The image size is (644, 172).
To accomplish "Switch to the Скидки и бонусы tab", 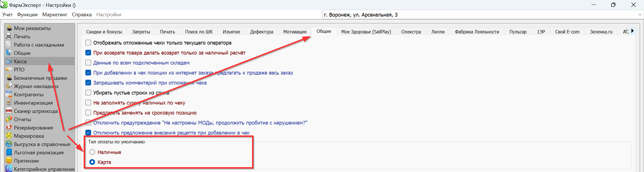I will (x=104, y=32).
